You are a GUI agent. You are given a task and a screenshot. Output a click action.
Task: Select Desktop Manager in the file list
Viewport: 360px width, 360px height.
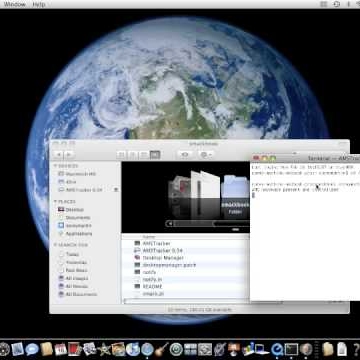pos(185,258)
